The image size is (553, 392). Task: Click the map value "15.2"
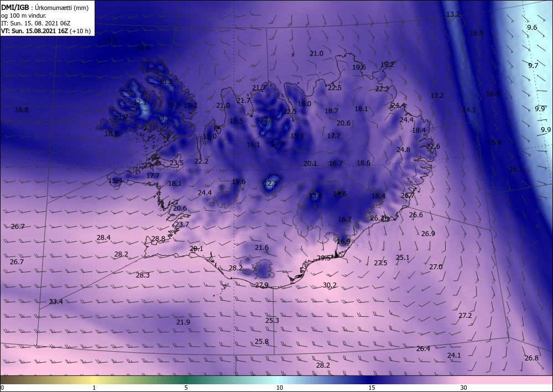tap(190, 105)
